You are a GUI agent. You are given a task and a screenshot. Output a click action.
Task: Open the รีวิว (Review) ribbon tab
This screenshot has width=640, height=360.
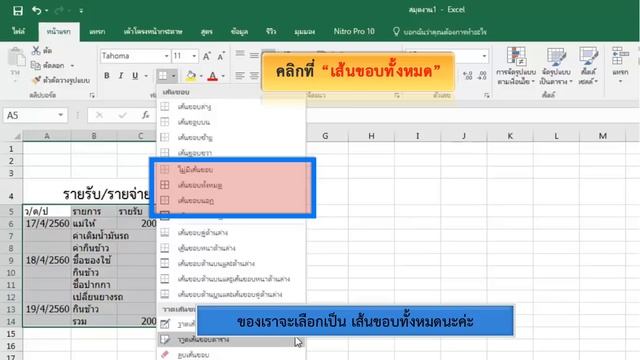(x=271, y=31)
